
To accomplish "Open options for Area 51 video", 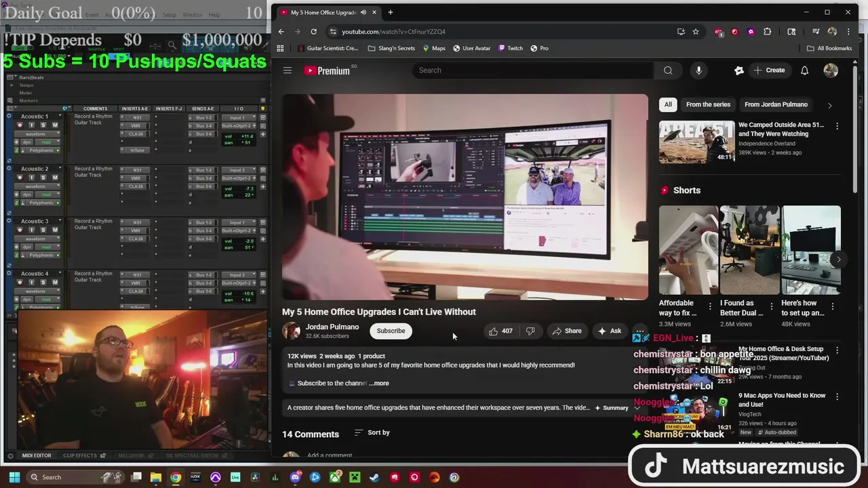I will click(837, 126).
